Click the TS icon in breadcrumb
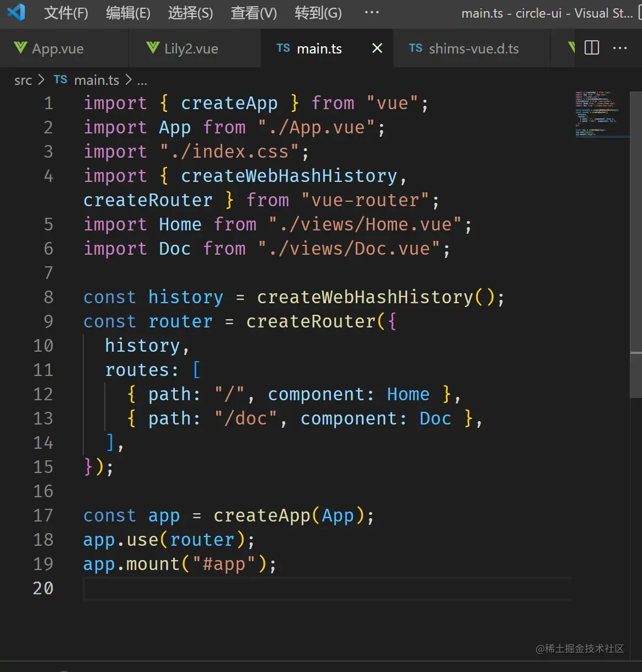This screenshot has width=642, height=672. (x=61, y=80)
